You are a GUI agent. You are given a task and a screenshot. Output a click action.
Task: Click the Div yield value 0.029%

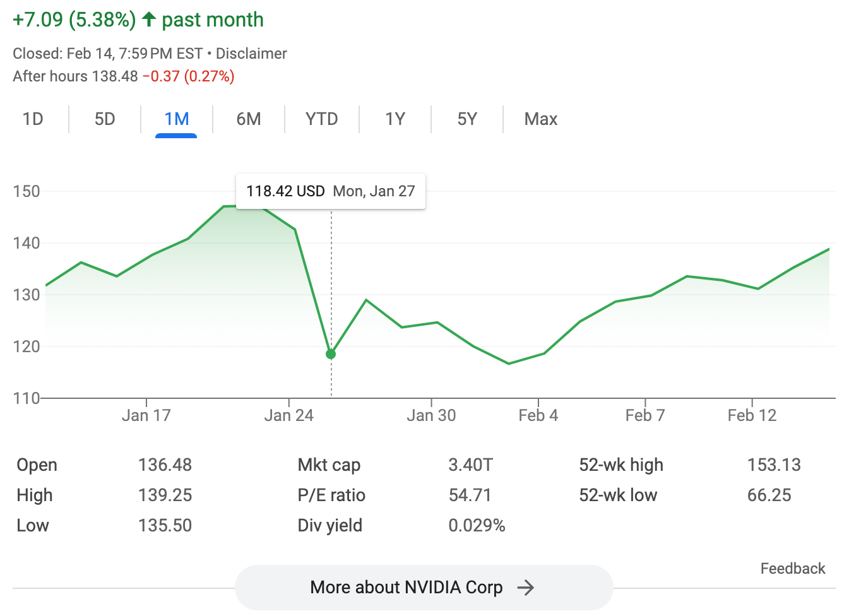477,526
